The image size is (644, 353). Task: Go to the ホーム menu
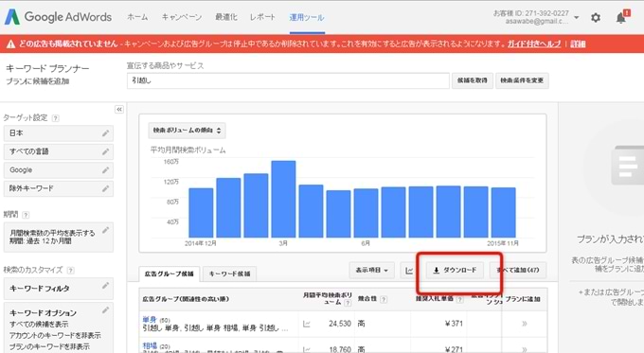137,17
